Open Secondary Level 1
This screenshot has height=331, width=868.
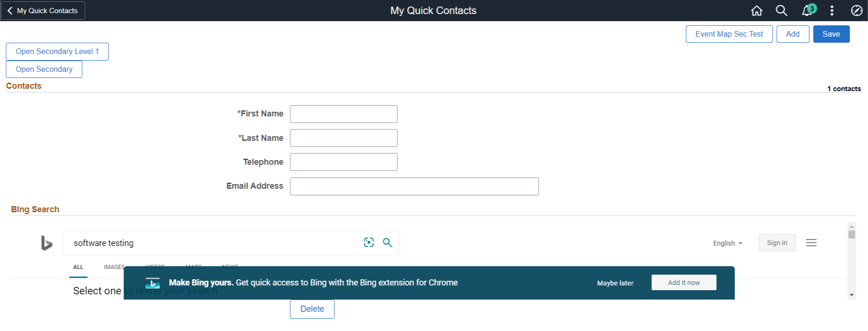point(57,52)
